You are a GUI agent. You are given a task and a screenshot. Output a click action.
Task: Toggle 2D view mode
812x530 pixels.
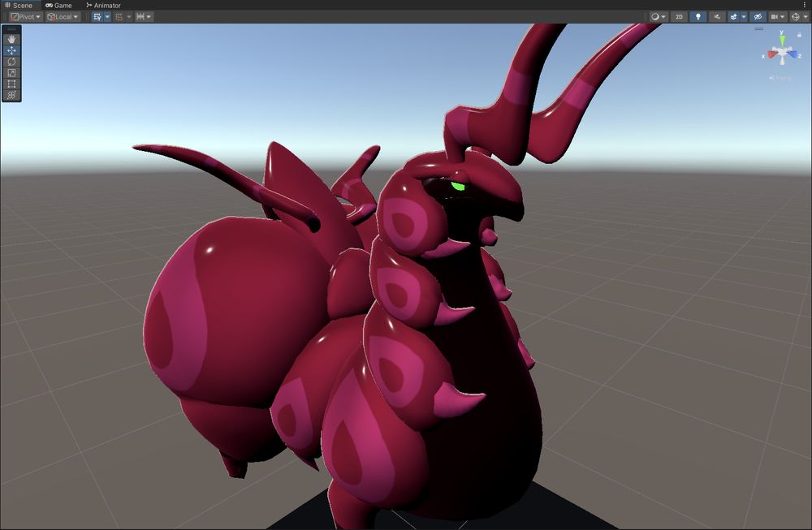(679, 16)
